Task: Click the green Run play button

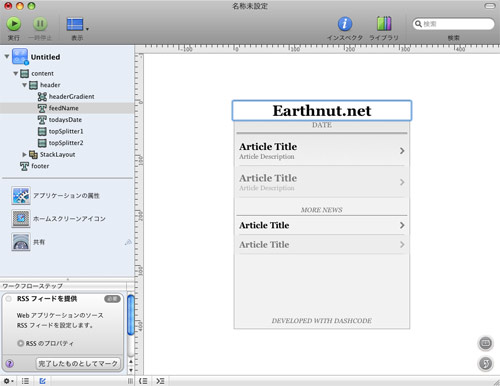Action: [14, 24]
